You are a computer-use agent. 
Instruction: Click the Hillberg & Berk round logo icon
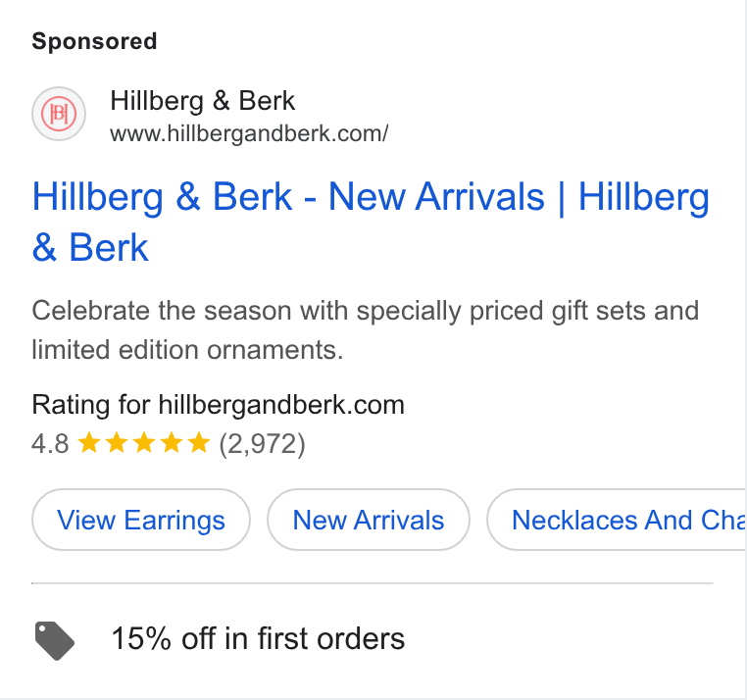[x=59, y=114]
